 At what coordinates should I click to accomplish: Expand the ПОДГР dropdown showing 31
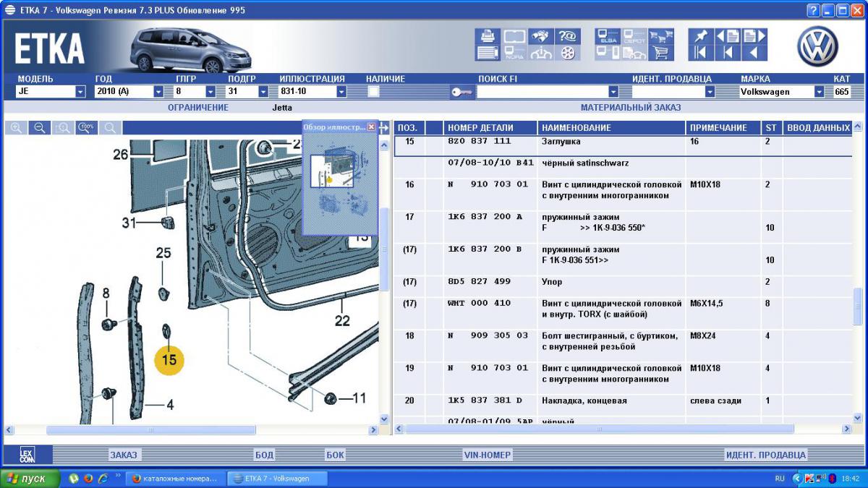(263, 92)
